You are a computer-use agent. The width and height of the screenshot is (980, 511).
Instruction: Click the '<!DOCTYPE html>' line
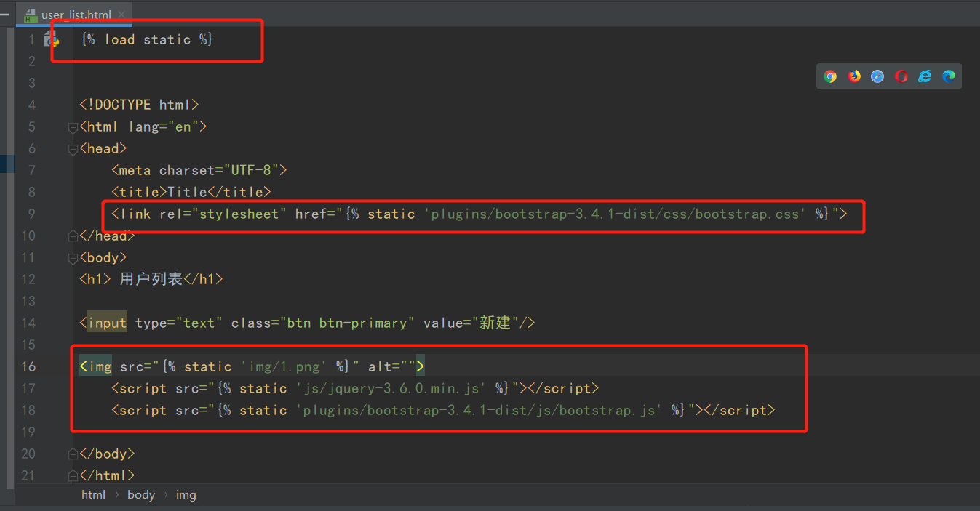139,105
